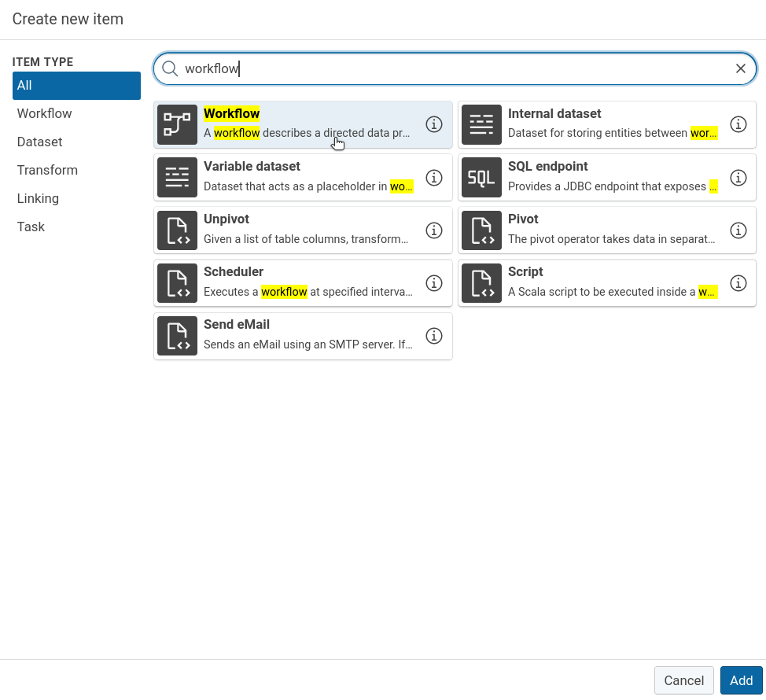The height and width of the screenshot is (700, 766).
Task: Click the Script item icon
Action: coord(481,282)
